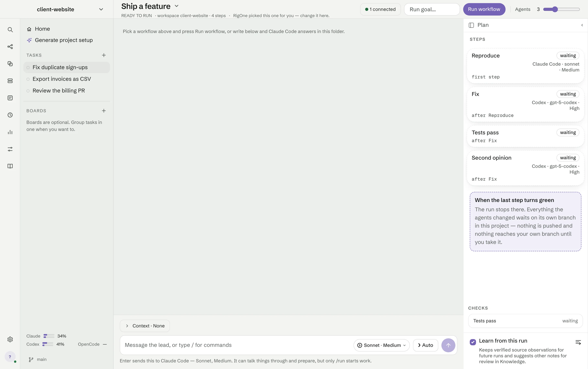Click the 1 connected status button
Image resolution: width=588 pixels, height=369 pixels.
[381, 9]
